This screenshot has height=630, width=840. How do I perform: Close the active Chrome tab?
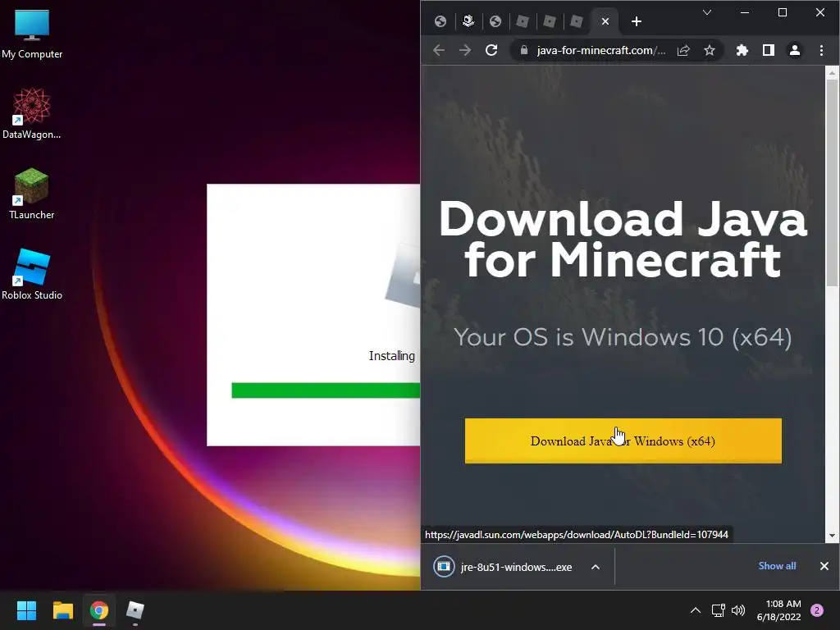605,21
